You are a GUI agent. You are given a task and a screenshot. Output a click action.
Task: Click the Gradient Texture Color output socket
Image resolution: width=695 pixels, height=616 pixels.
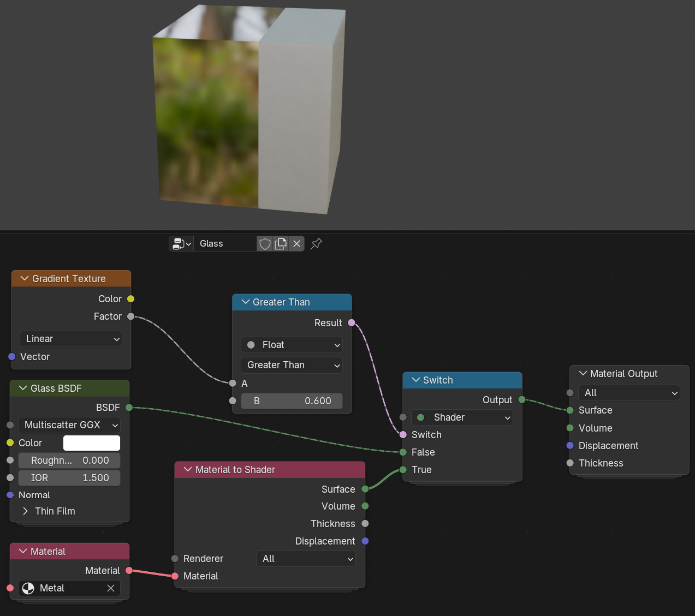(130, 298)
